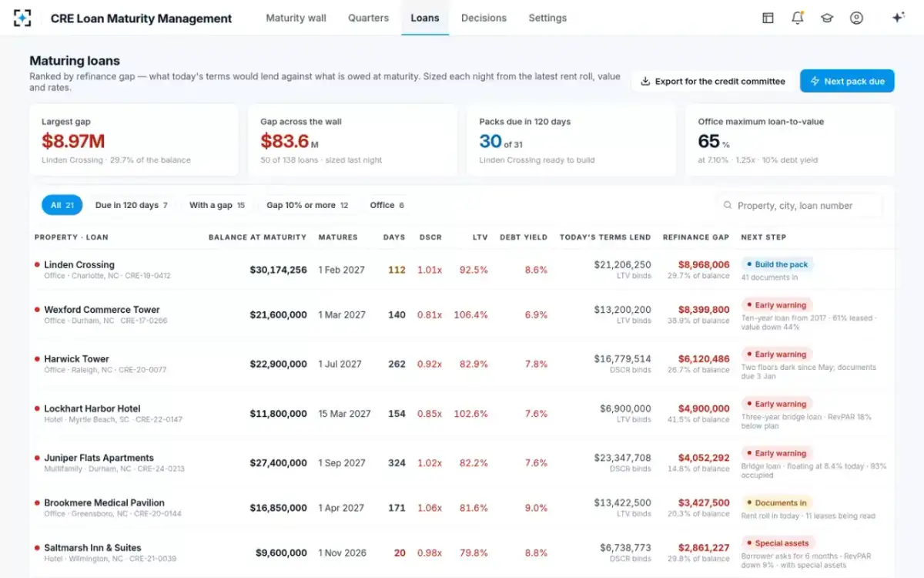The height and width of the screenshot is (578, 924).
Task: Sort by Matures column header
Action: pos(338,237)
